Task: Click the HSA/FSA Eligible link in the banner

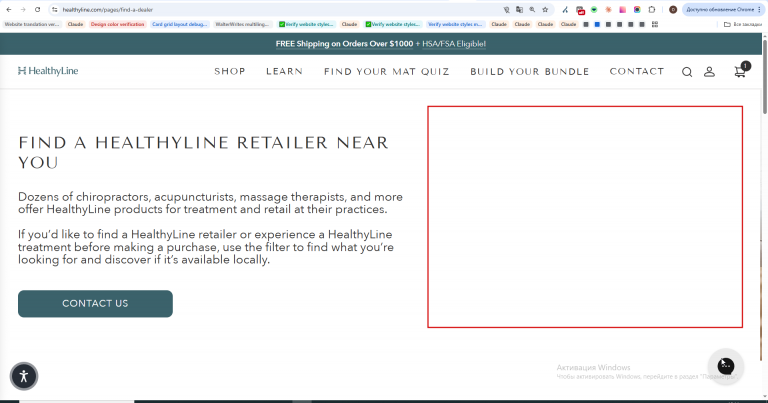Action: click(454, 44)
